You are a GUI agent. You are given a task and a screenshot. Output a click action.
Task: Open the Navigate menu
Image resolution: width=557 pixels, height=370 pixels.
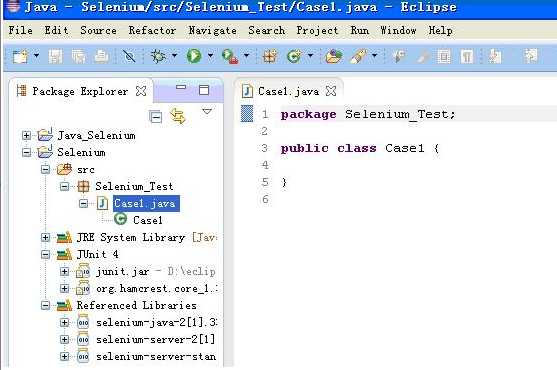point(212,31)
